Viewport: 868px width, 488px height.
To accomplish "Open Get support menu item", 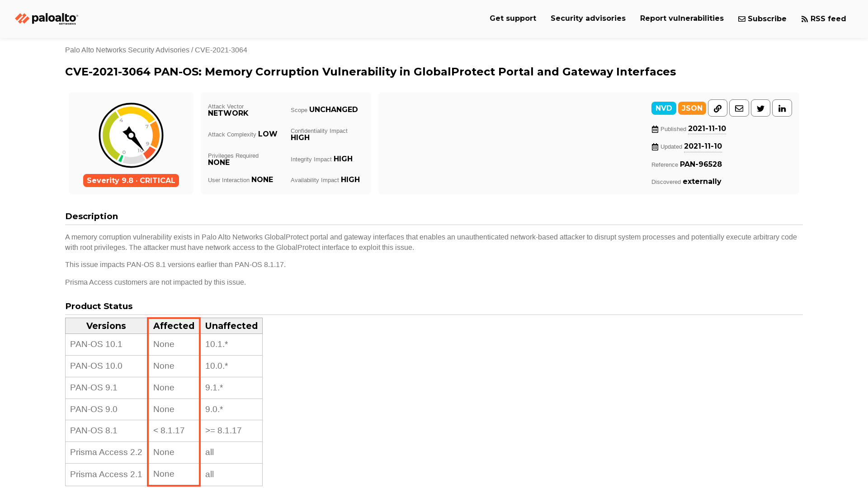I will point(513,19).
